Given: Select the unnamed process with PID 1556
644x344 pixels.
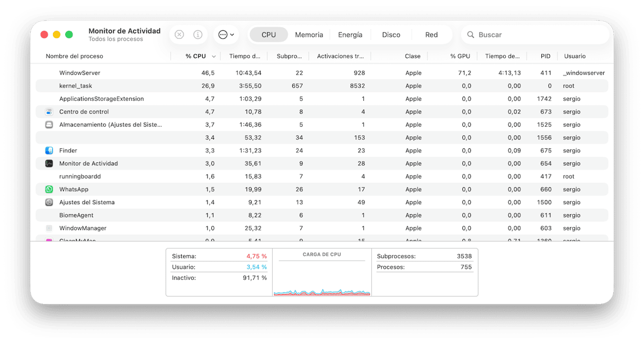Looking at the screenshot, I should [x=322, y=138].
